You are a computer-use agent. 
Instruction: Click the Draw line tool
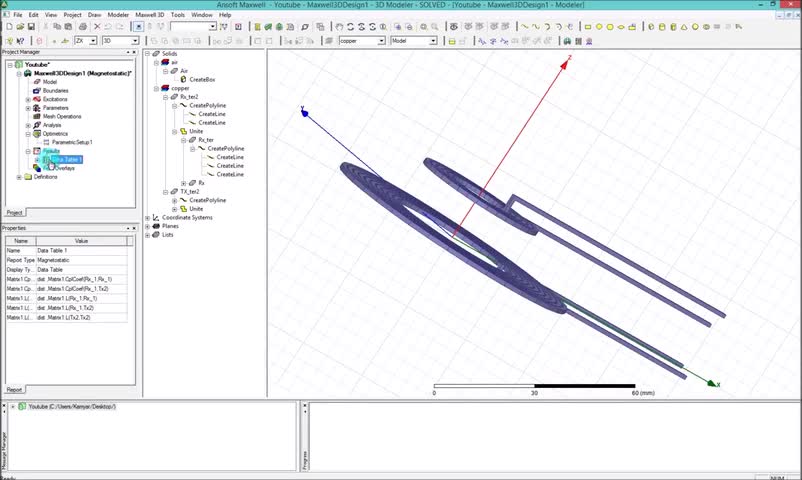[x=524, y=27]
